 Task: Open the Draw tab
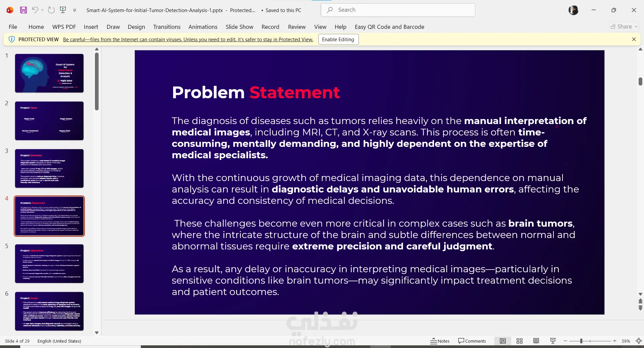113,27
